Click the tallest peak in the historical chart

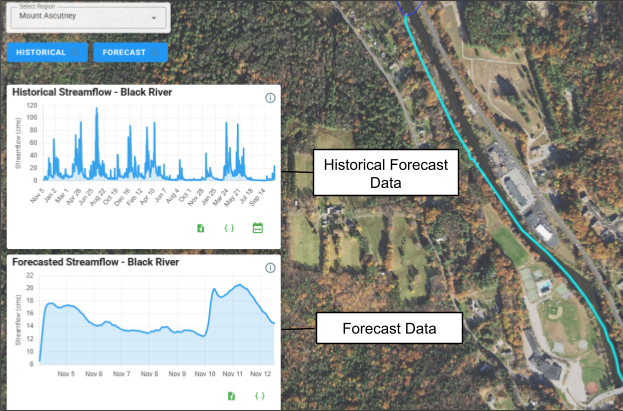97,109
